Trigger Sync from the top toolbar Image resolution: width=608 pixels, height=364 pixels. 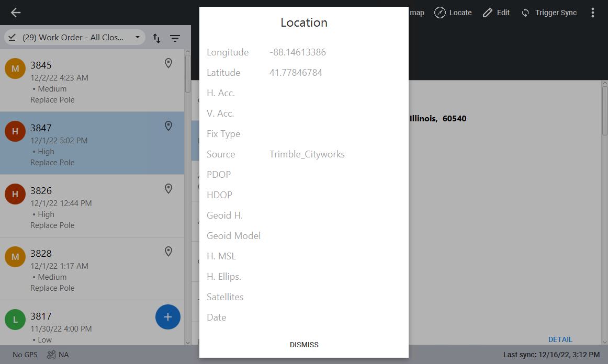[x=549, y=13]
